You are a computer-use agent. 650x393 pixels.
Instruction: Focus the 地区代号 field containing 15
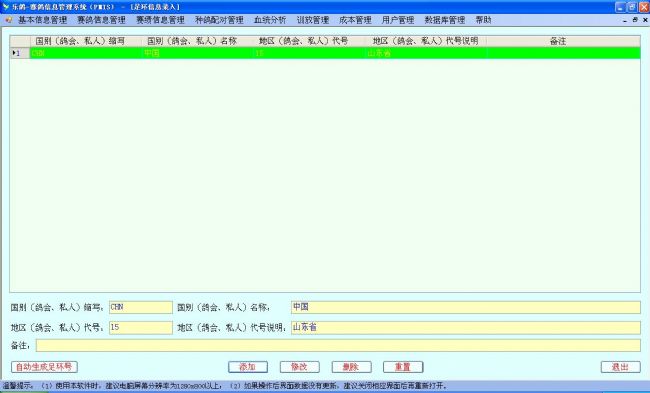pos(141,328)
